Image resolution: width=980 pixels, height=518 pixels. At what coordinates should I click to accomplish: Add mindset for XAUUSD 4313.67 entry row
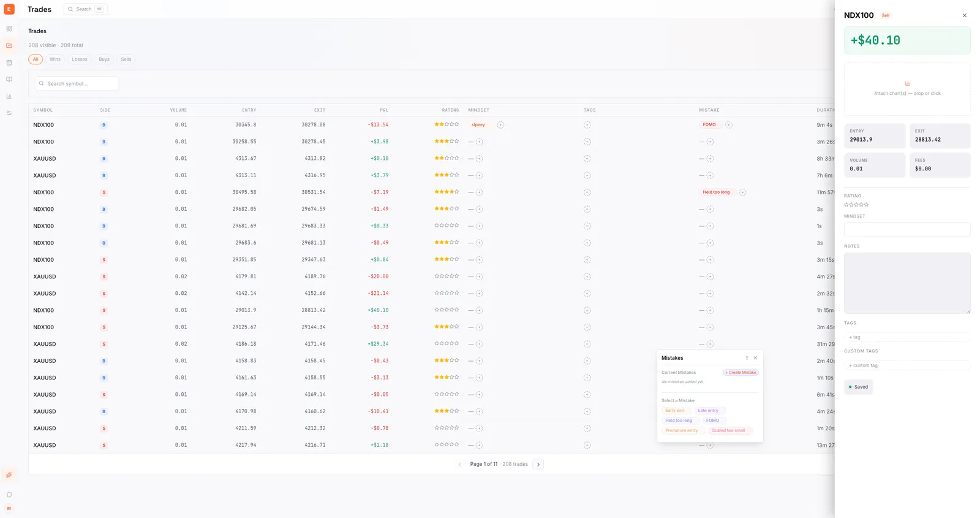[x=480, y=159]
